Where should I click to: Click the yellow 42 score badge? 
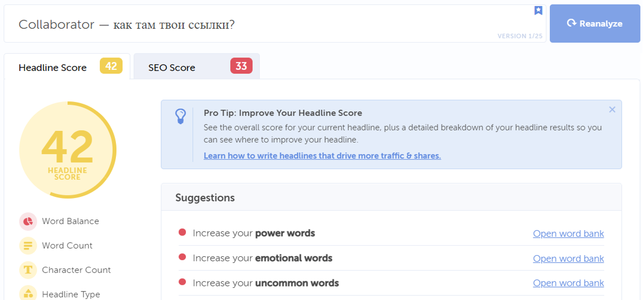click(x=111, y=66)
